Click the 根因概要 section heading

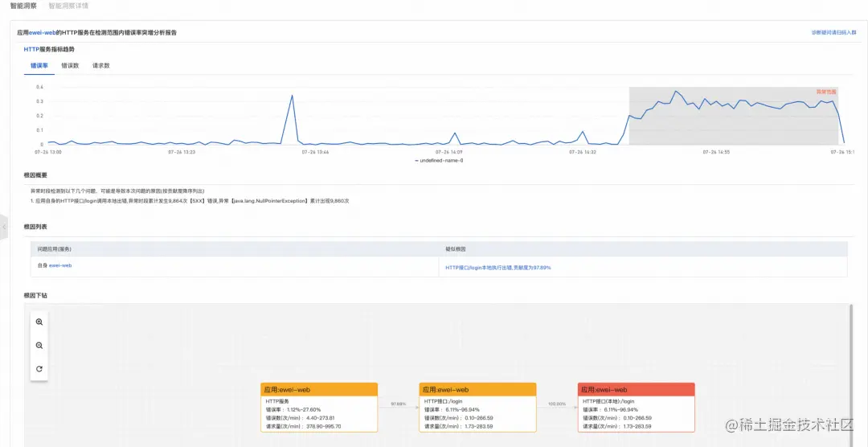click(35, 175)
